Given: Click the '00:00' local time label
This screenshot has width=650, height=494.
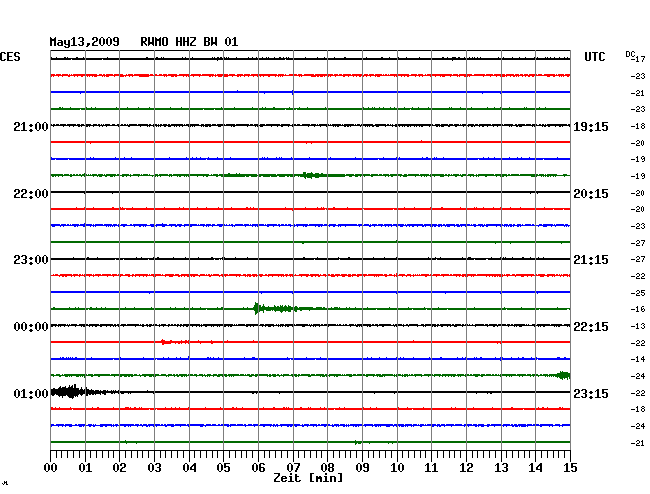Looking at the screenshot, I should click(x=31, y=327).
